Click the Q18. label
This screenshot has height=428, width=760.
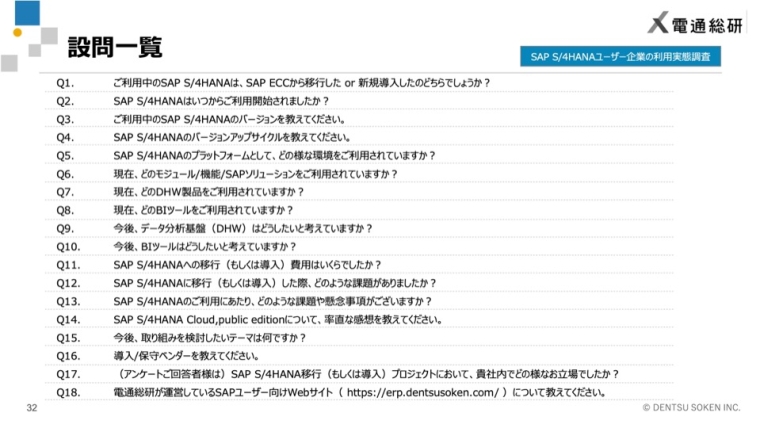point(68,393)
